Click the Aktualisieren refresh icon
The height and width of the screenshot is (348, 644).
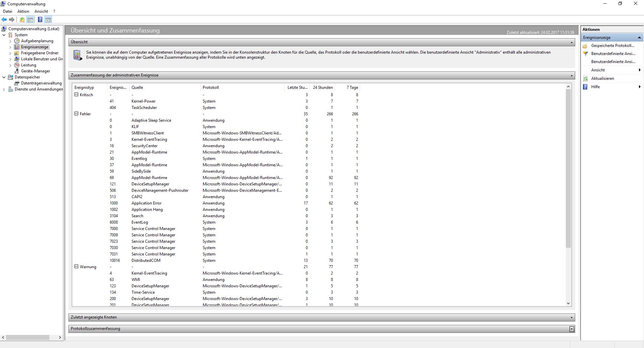point(586,78)
